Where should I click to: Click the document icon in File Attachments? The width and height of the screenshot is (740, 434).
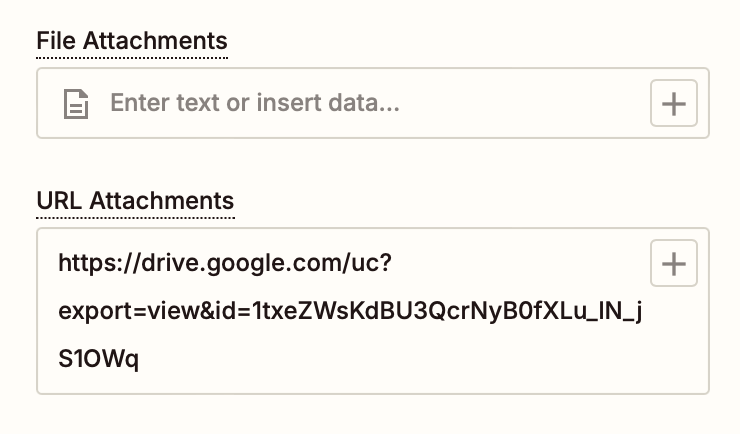[x=76, y=103]
